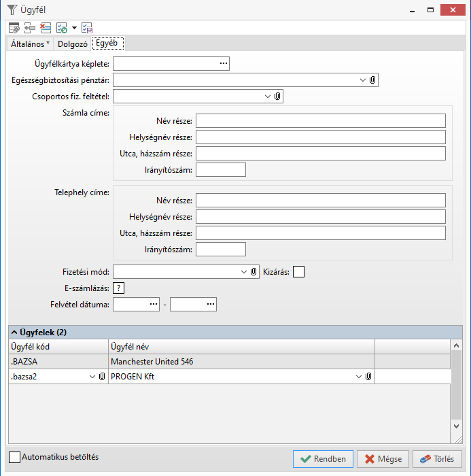
Task: Click the Mégse button
Action: pos(383,459)
